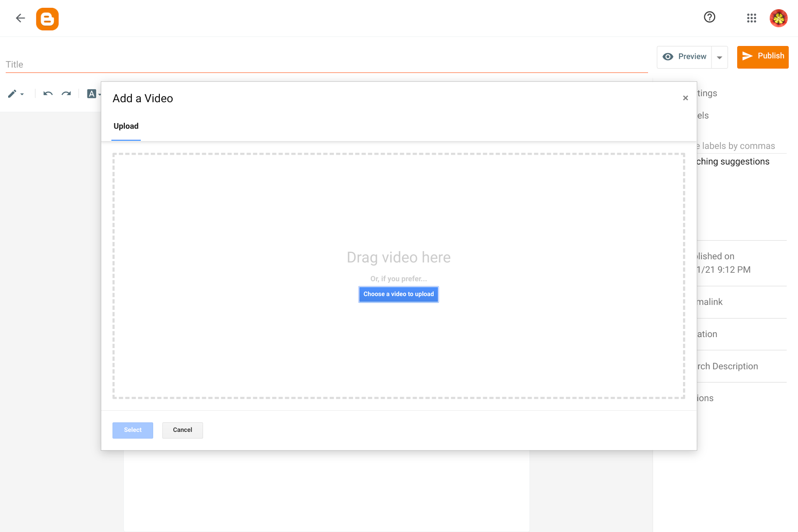Open the Google apps grid icon
Viewport: 798px width, 532px height.
tap(752, 18)
